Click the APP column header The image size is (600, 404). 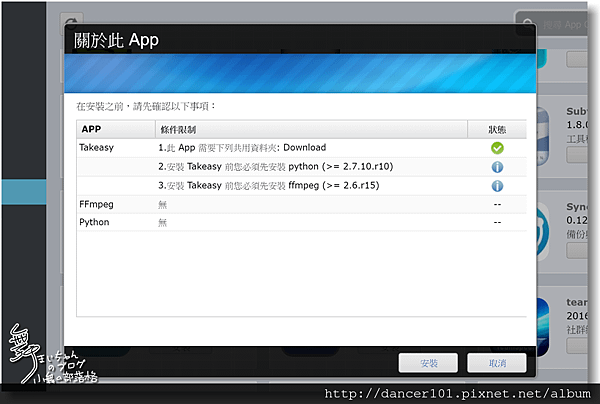(116, 129)
